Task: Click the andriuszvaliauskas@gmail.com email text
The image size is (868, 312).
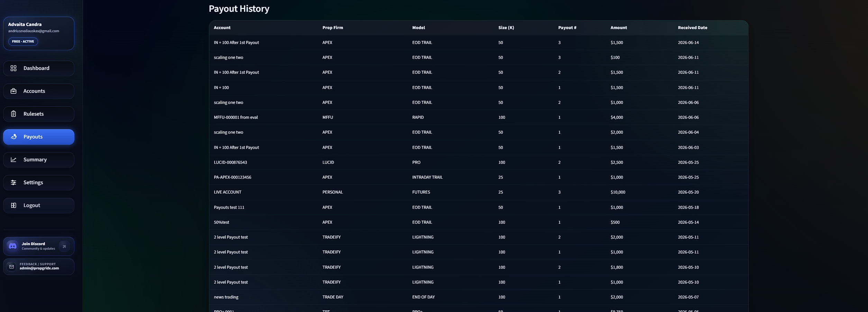Action: [34, 31]
